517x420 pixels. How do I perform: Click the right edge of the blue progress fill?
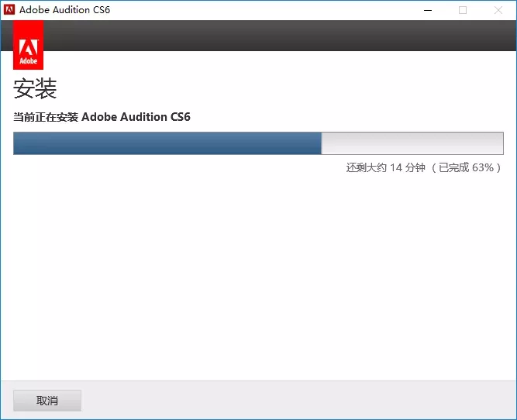(320, 143)
